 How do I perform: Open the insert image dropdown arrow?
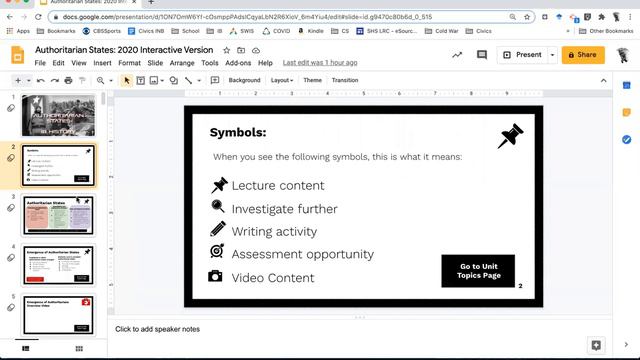(162, 80)
